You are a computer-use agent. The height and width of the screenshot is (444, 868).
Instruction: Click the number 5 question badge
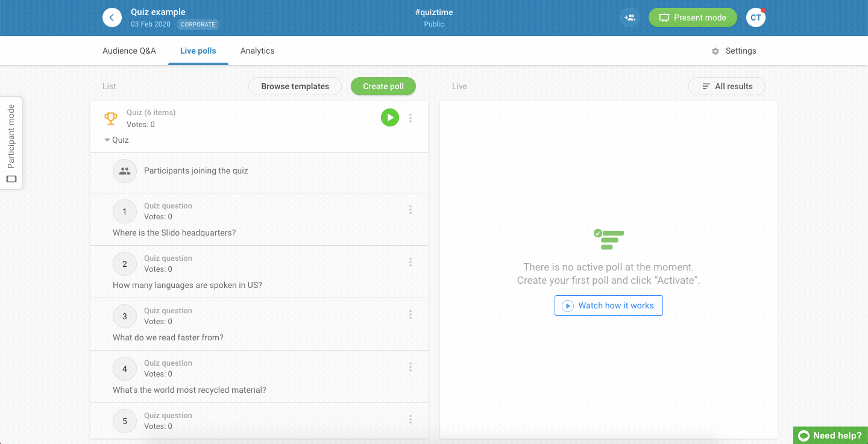[x=125, y=421]
